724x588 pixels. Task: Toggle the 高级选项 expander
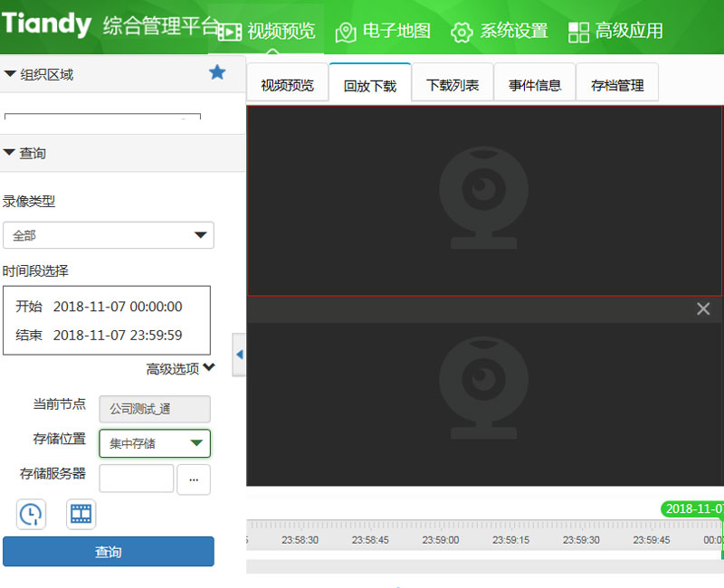(x=180, y=368)
